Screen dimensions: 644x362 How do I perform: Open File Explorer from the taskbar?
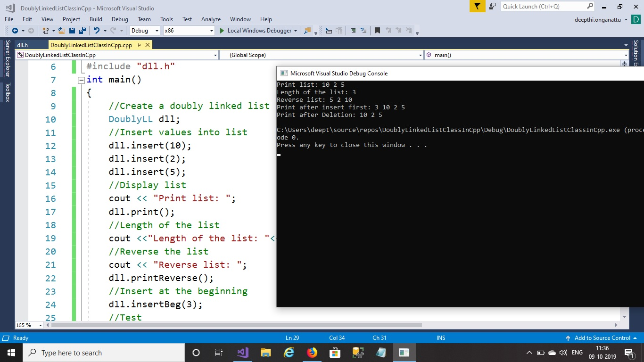tap(266, 353)
